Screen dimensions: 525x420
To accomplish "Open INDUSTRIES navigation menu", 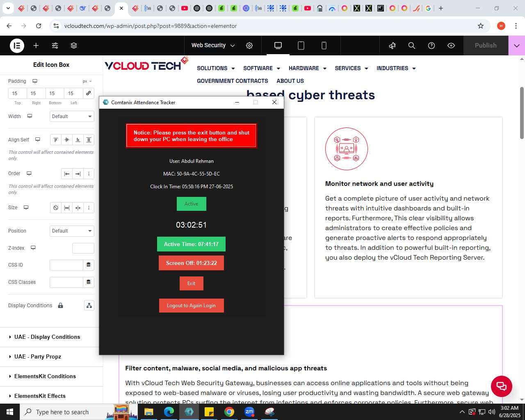I will click(396, 68).
